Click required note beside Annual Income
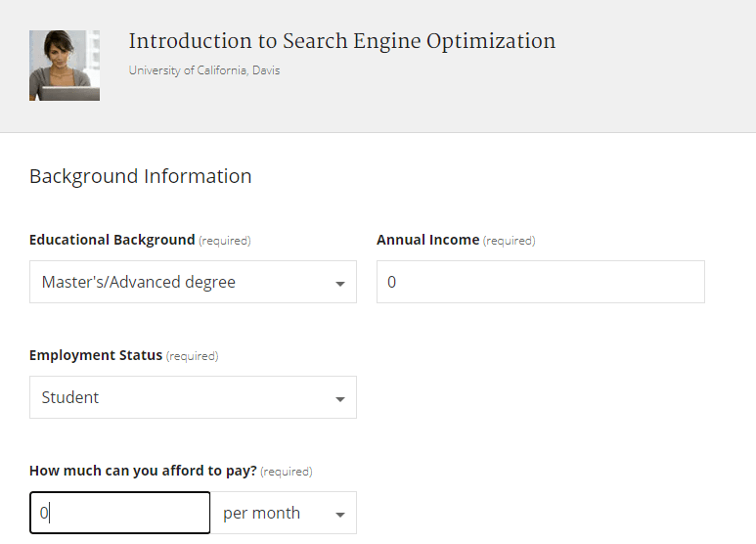756x544 pixels. coord(510,241)
